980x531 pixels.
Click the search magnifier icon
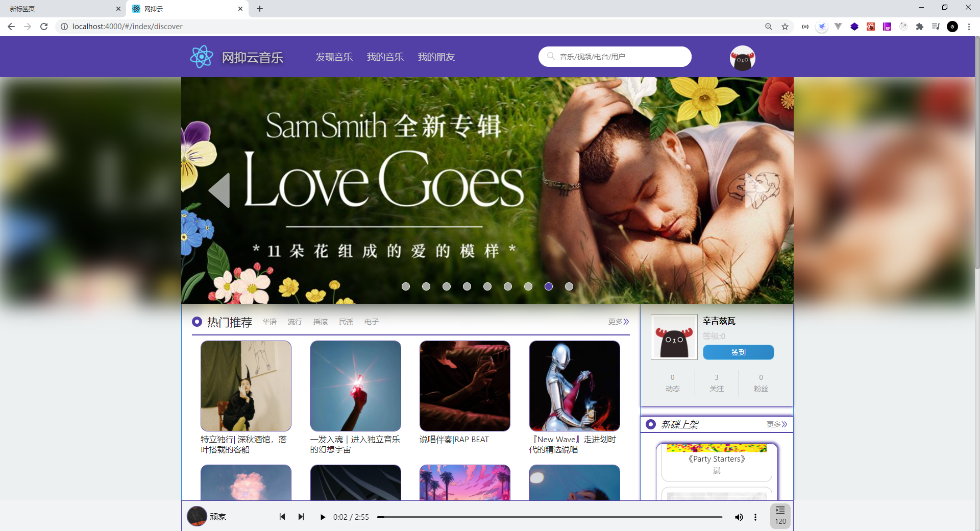[551, 56]
